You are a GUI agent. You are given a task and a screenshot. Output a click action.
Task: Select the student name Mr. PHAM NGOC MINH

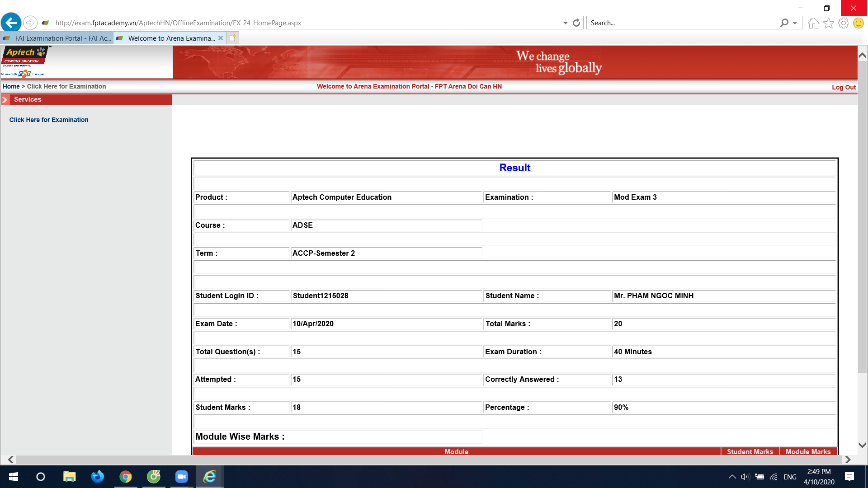coord(653,296)
